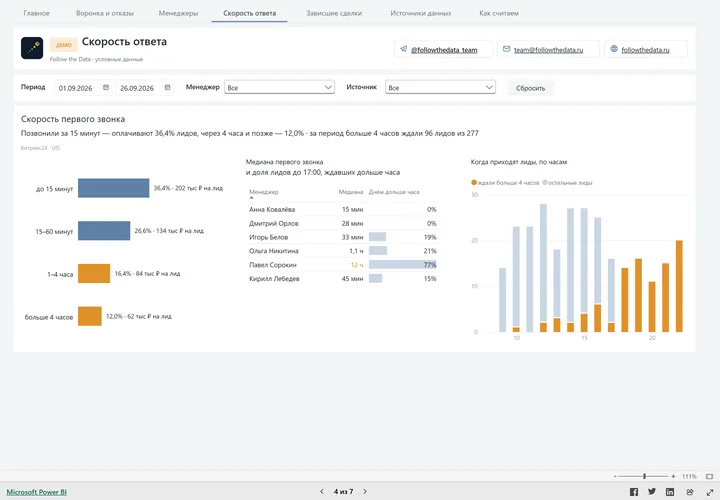Click fit to page icon
Image resolution: width=720 pixels, height=500 pixels.
(709, 477)
